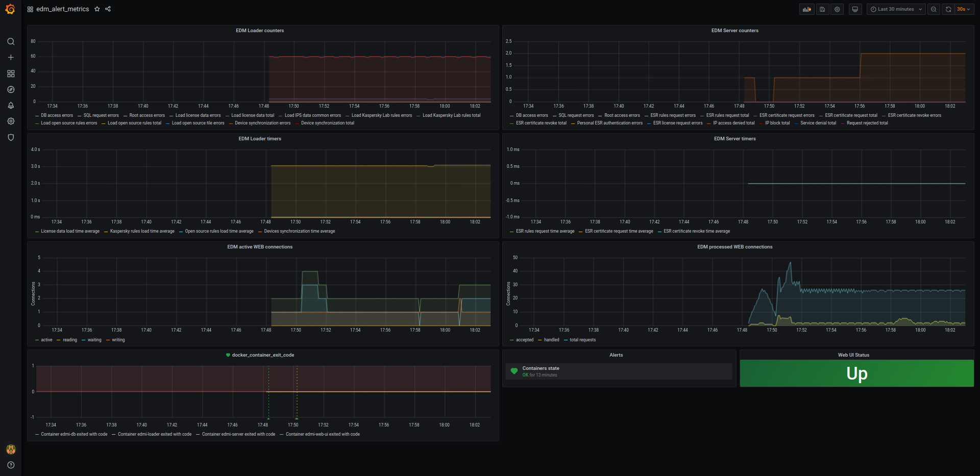The image size is (980, 476).
Task: Toggle 'DB access errors' in Loader counters legend
Action: point(57,115)
